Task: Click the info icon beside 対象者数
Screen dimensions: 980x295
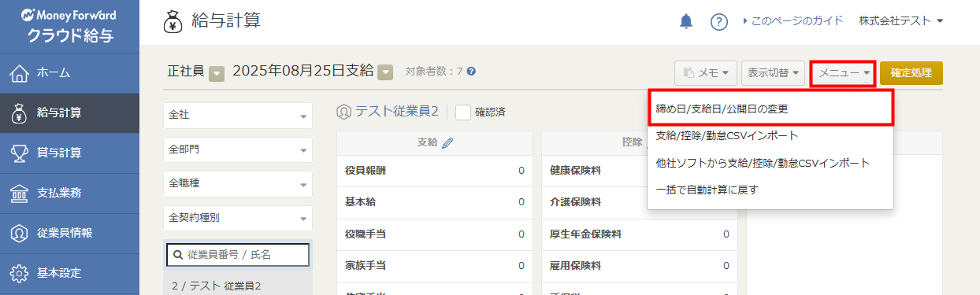Action: [471, 71]
